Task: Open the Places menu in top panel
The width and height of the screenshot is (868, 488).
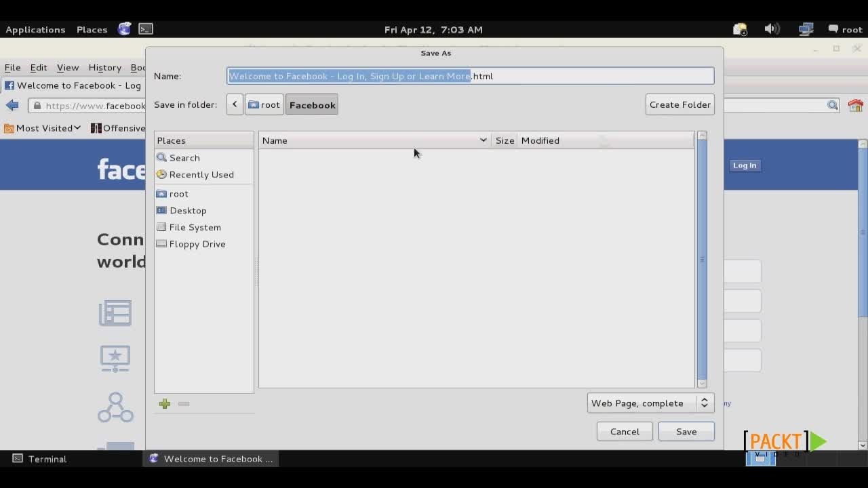Action: click(92, 29)
